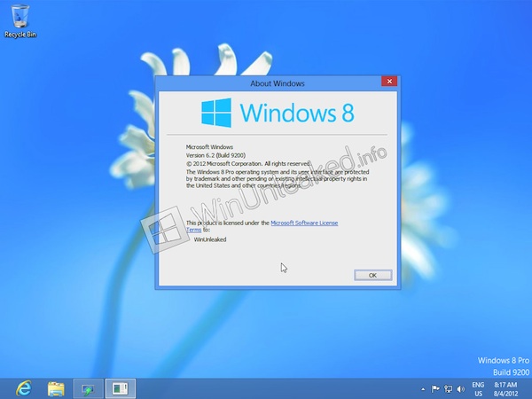532x399 pixels.
Task: Open the network status tray icon
Action: 448,389
